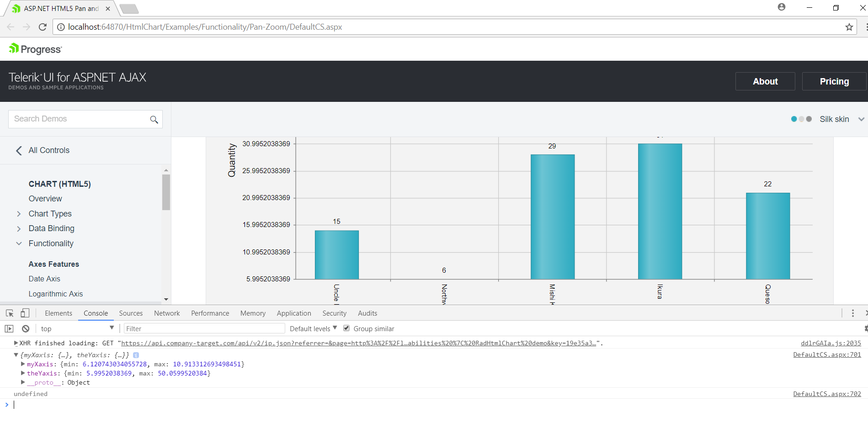The image size is (868, 428).
Task: Open the Overview demo link
Action: [x=45, y=199]
